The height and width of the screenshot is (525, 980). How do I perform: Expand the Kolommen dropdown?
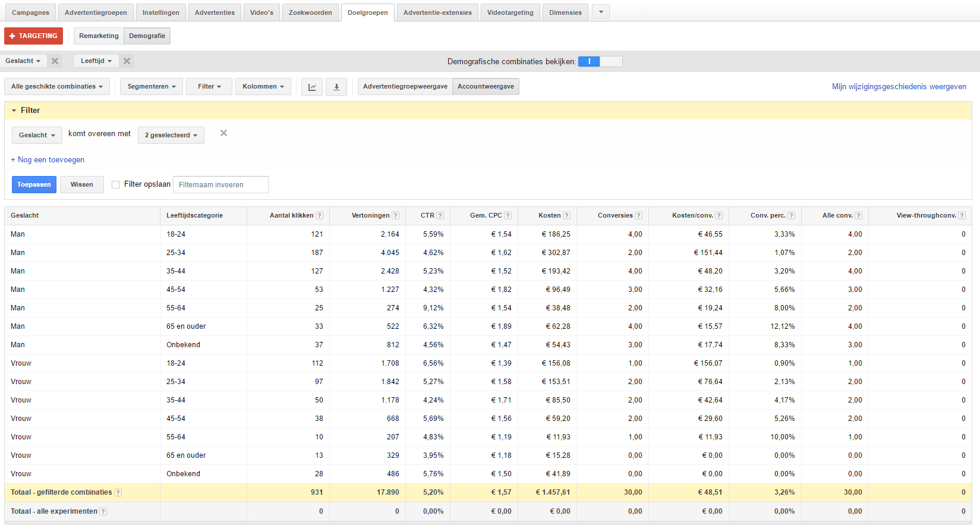tap(263, 87)
